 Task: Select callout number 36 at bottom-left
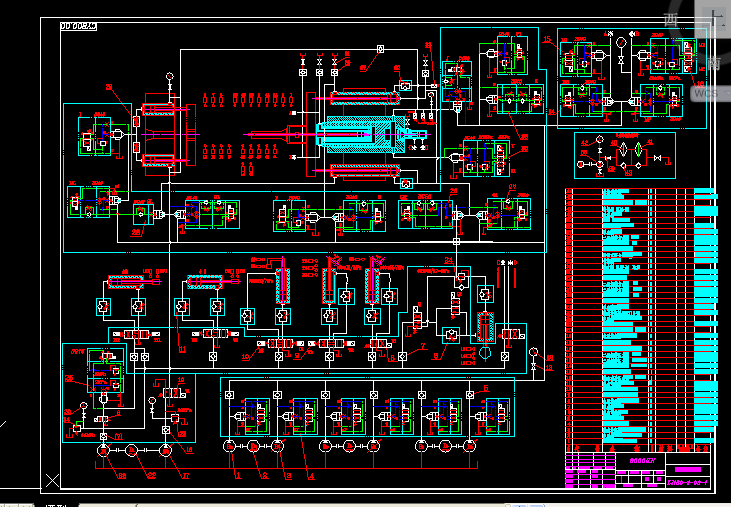coord(122,476)
